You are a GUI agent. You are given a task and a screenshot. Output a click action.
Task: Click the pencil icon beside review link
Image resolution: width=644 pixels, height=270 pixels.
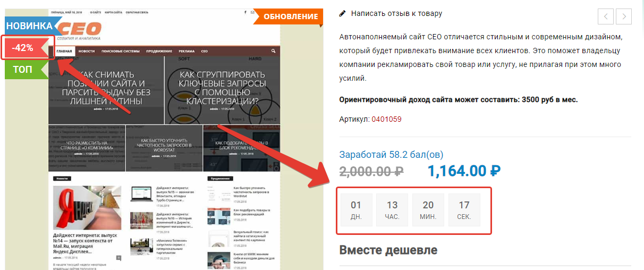point(343,13)
